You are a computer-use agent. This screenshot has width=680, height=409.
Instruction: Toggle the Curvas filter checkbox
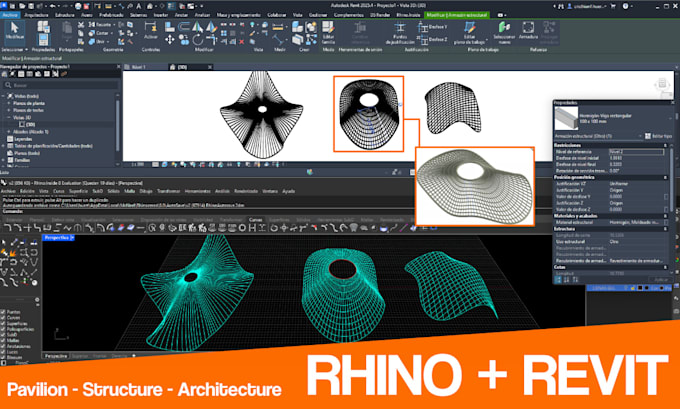click(x=3, y=317)
